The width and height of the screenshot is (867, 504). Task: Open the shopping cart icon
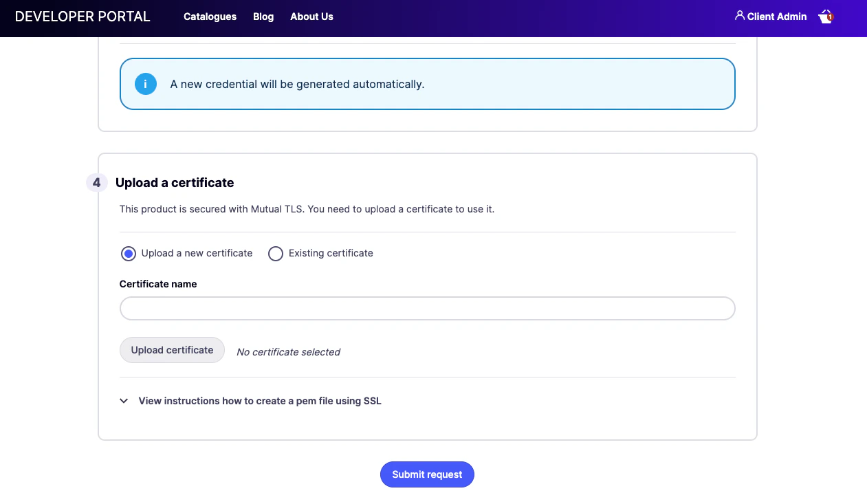(x=825, y=16)
